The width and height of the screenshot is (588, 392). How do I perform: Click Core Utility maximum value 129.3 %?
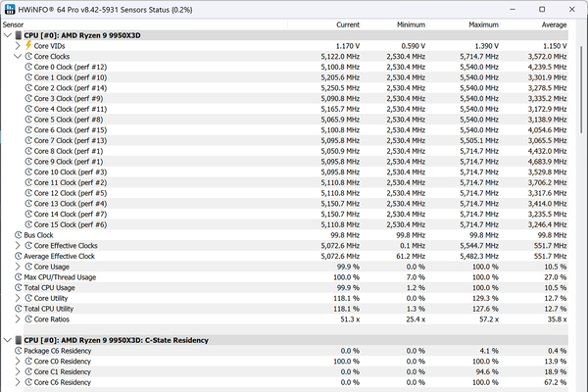tap(486, 298)
